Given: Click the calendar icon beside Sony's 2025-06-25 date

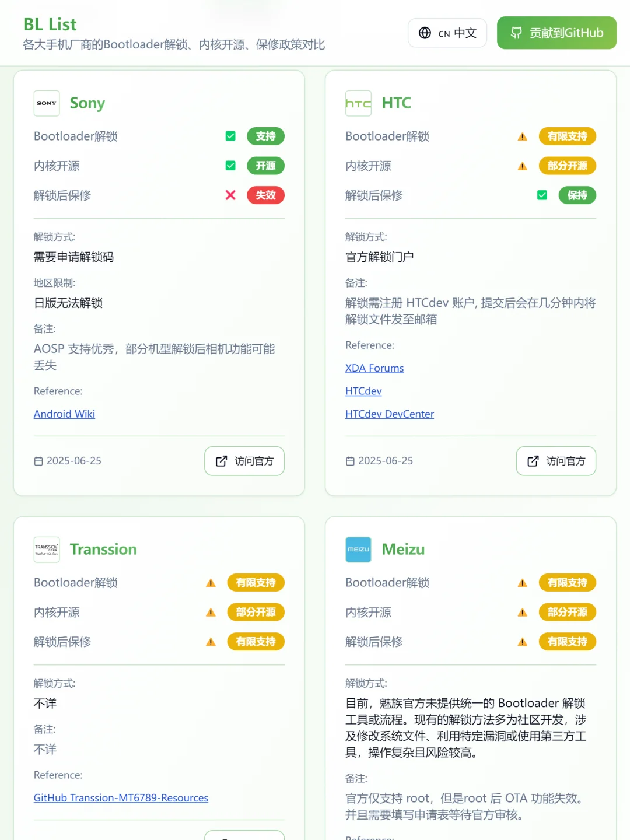Looking at the screenshot, I should pyautogui.click(x=38, y=461).
